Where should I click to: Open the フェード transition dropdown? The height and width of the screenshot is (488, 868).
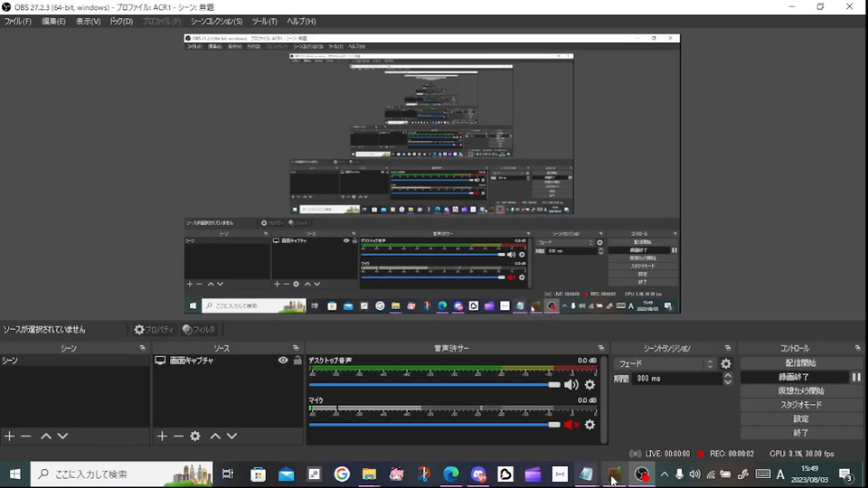[x=665, y=363]
